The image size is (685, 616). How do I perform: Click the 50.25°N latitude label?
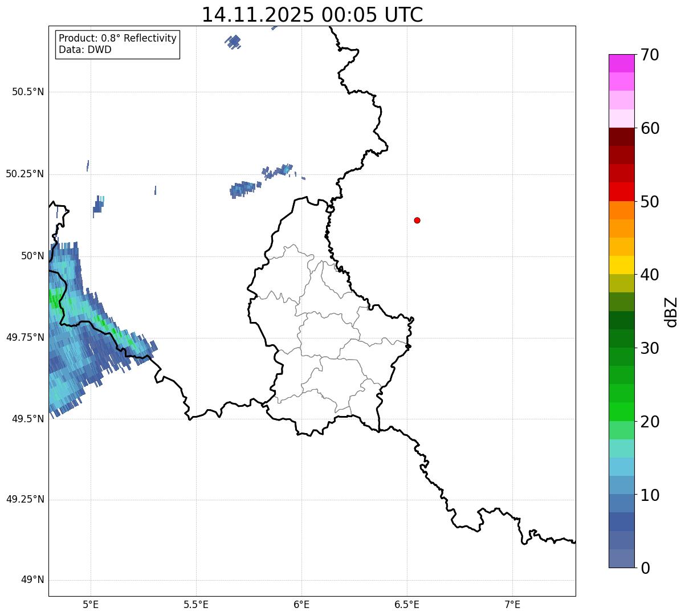point(25,174)
